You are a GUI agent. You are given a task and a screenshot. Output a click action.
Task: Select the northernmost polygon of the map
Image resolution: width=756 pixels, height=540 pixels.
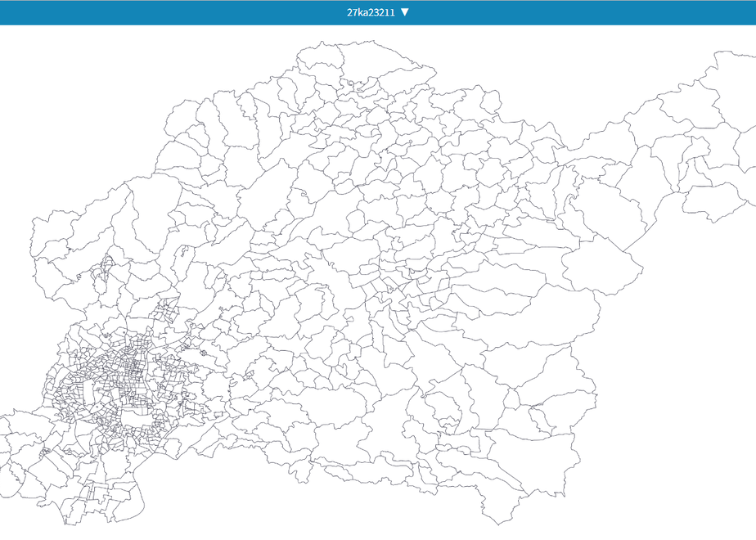pos(321,57)
